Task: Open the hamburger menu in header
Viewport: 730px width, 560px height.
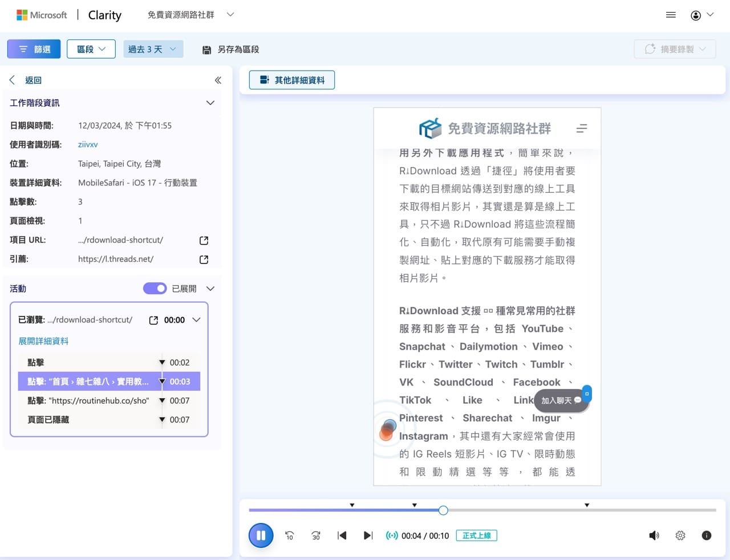Action: [x=671, y=15]
